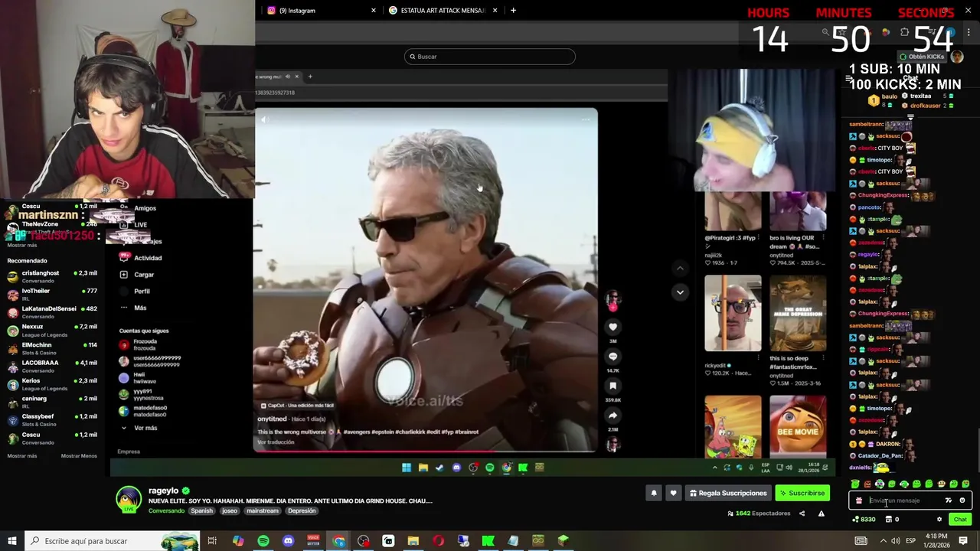
Task: Expand followed accounts with Ver más
Action: coord(139,428)
